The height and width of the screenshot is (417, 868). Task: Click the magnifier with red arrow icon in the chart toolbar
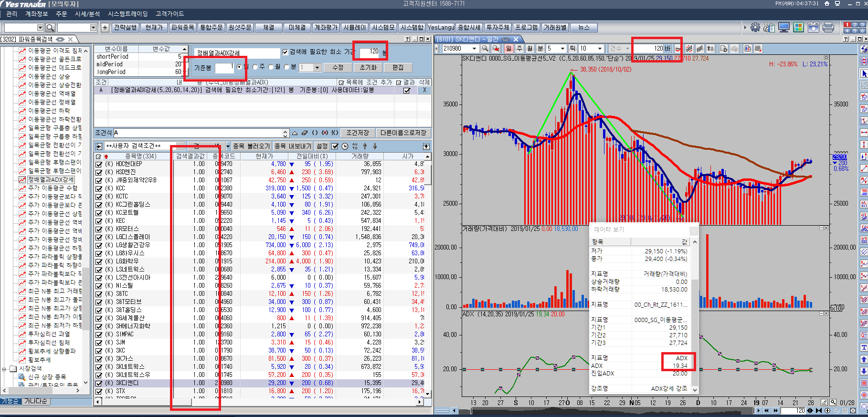pyautogui.click(x=496, y=48)
